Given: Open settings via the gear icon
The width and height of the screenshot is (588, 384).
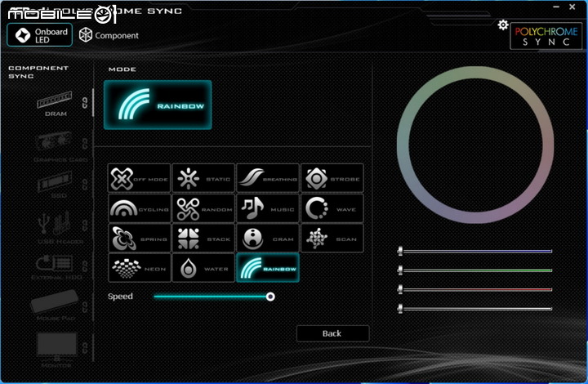Looking at the screenshot, I should tap(503, 25).
